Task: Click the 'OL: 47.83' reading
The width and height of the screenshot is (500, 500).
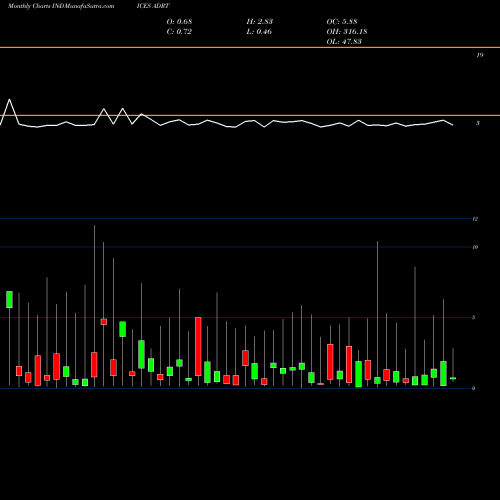Action: coord(344,42)
